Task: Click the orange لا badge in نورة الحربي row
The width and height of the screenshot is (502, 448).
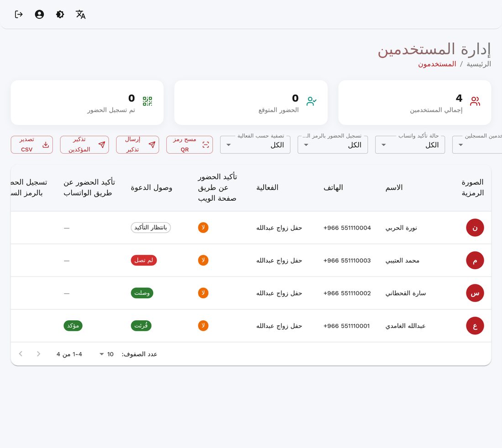Action: [x=203, y=228]
